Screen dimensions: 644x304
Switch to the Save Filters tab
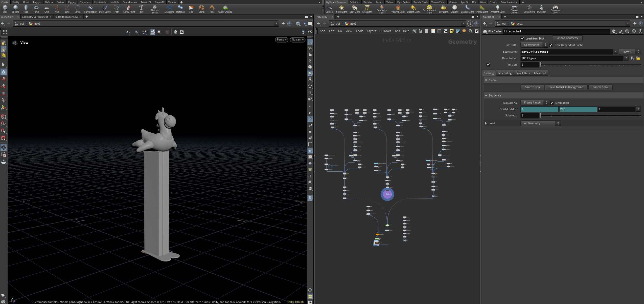pyautogui.click(x=522, y=73)
